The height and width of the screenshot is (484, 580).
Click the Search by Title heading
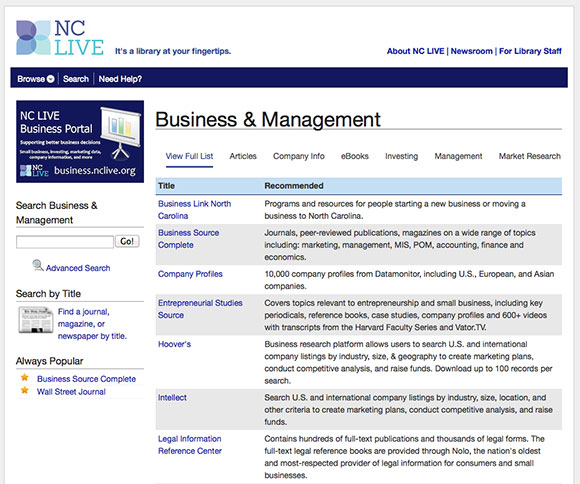pos(48,294)
